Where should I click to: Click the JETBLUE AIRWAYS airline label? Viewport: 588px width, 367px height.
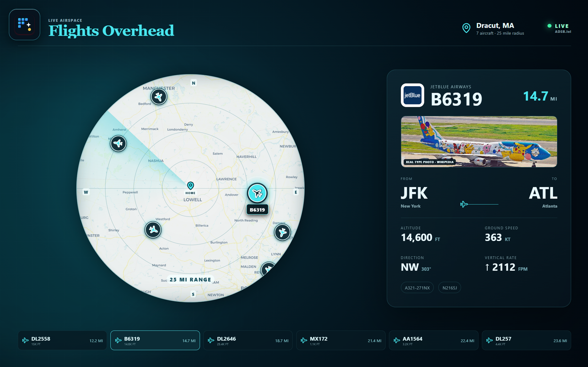[451, 87]
